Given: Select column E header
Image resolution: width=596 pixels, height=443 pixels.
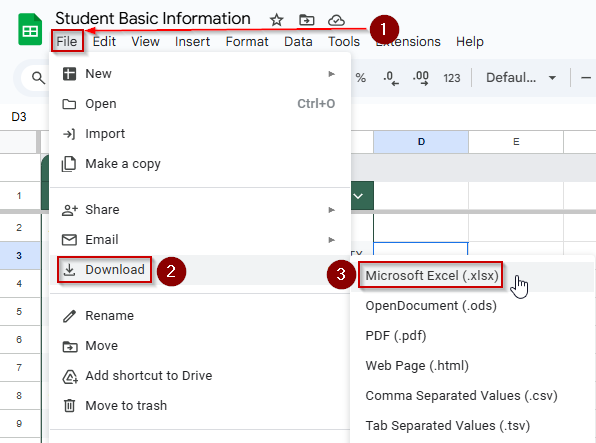Looking at the screenshot, I should coord(516,142).
